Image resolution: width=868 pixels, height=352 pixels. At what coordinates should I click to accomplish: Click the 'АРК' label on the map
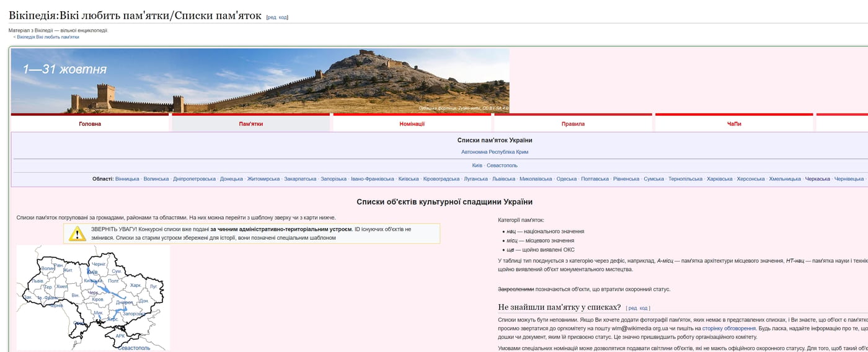click(120, 336)
